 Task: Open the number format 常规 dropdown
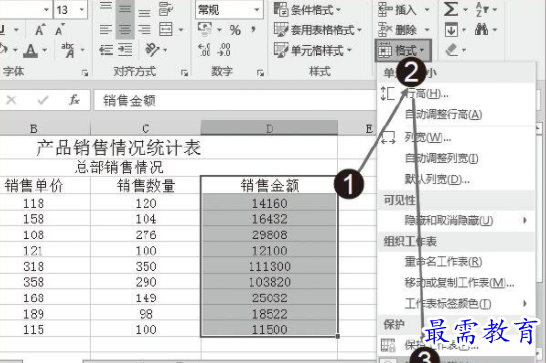(x=257, y=9)
